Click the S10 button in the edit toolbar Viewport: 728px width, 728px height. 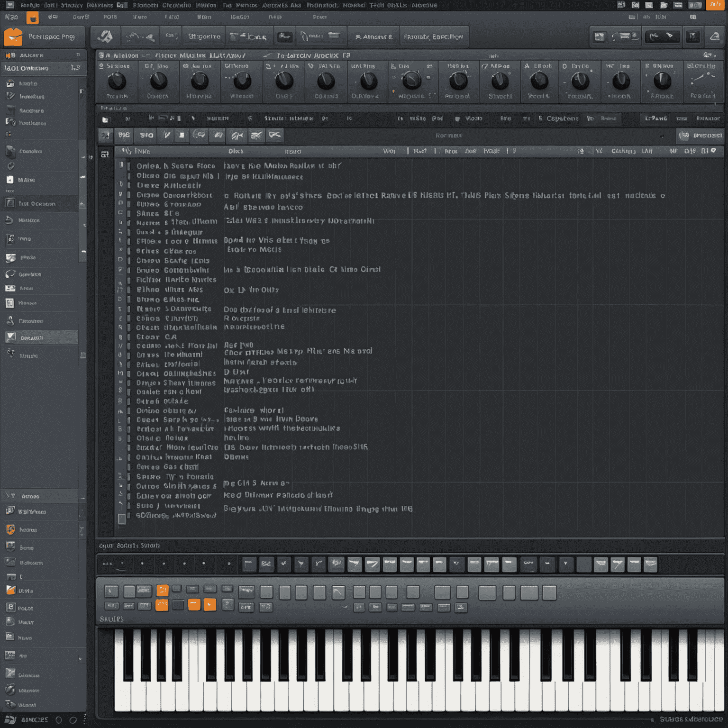pos(146,136)
